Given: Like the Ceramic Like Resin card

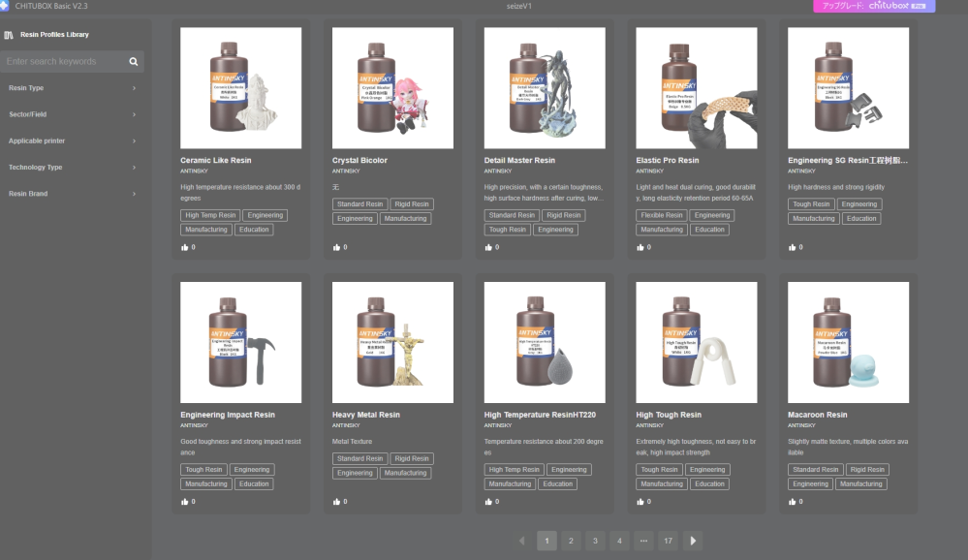Looking at the screenshot, I should tap(184, 248).
